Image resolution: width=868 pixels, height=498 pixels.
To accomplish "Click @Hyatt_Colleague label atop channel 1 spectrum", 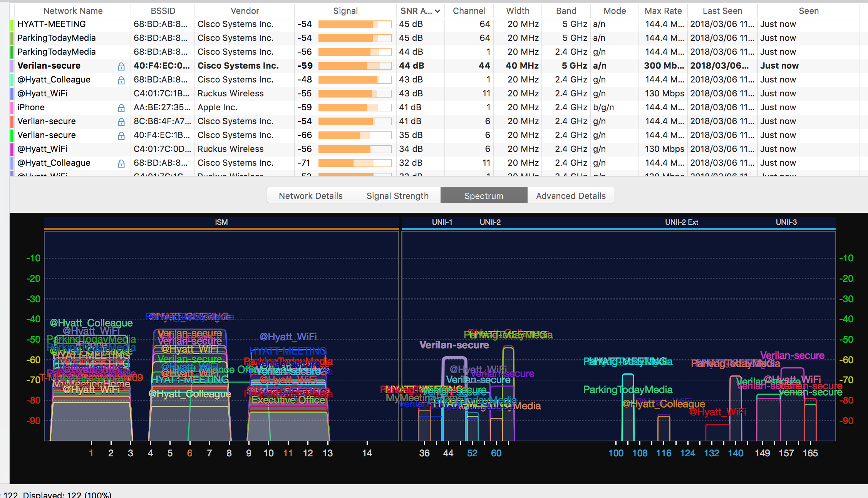I will coord(91,323).
